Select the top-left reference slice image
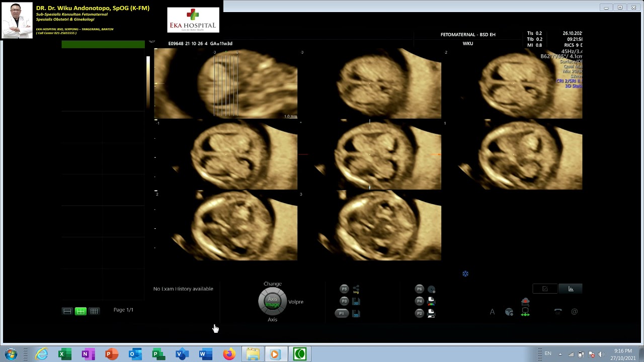Screen dimensions: 644x362 tap(226, 83)
